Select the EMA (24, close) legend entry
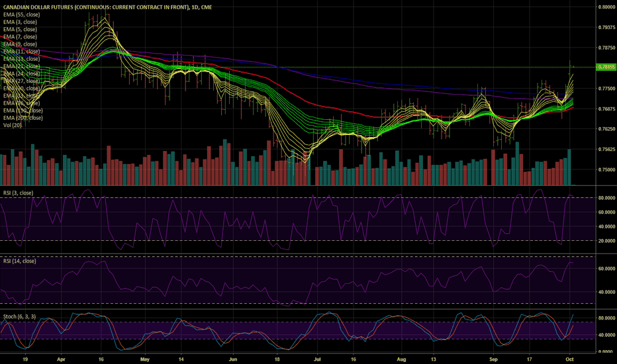617x364 pixels. coord(22,73)
